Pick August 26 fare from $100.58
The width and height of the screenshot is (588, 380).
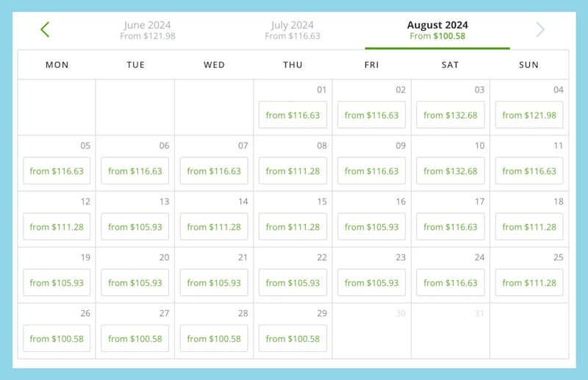pos(57,339)
